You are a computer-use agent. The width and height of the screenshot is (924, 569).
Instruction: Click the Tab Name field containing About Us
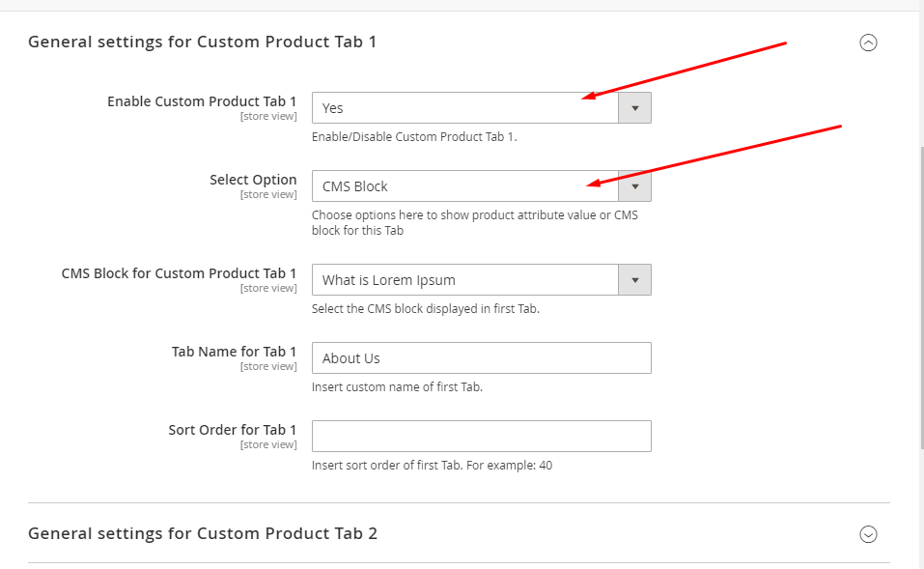click(481, 358)
